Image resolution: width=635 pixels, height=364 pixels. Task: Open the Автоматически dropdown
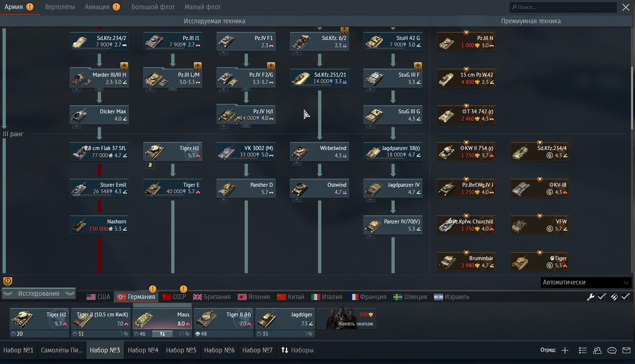coord(586,282)
